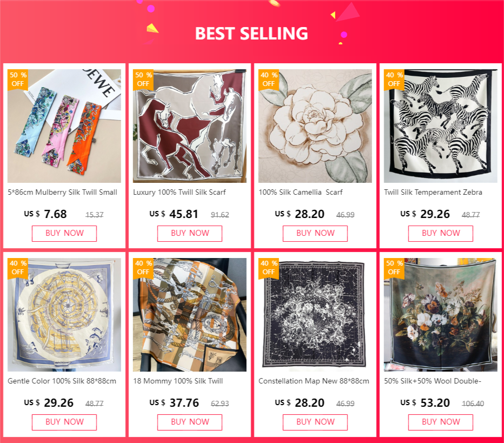Click BUY NOW under Constellation Map scarf
The image size is (504, 443).
click(315, 422)
